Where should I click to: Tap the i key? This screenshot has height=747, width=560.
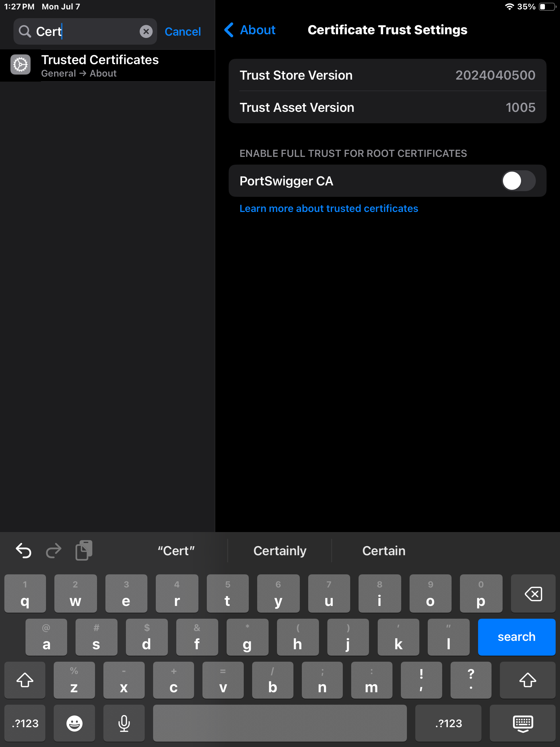(380, 594)
